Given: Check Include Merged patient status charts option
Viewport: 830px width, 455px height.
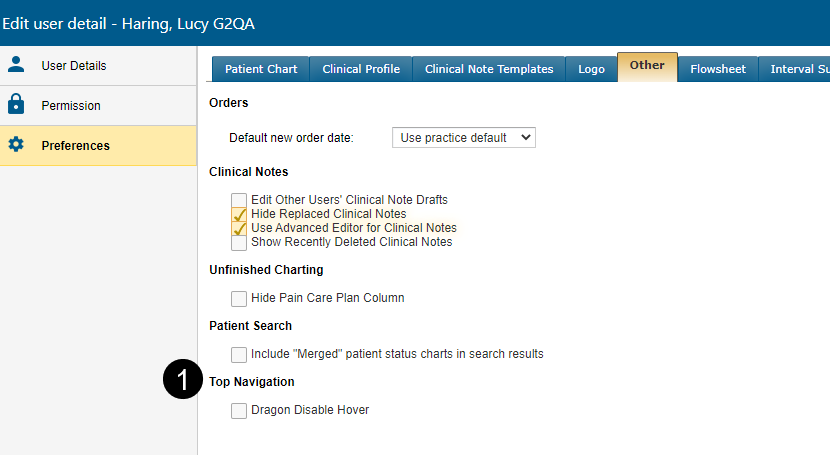Looking at the screenshot, I should (239, 354).
